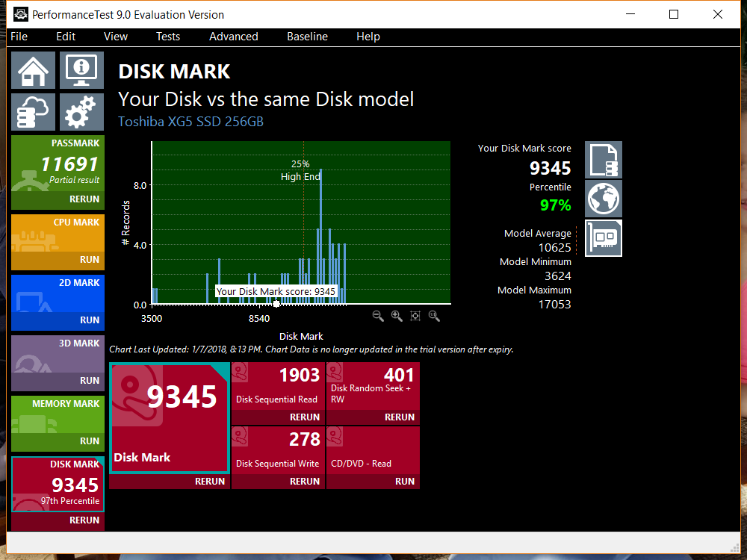Rerun the Disk Sequential Read test

click(305, 417)
